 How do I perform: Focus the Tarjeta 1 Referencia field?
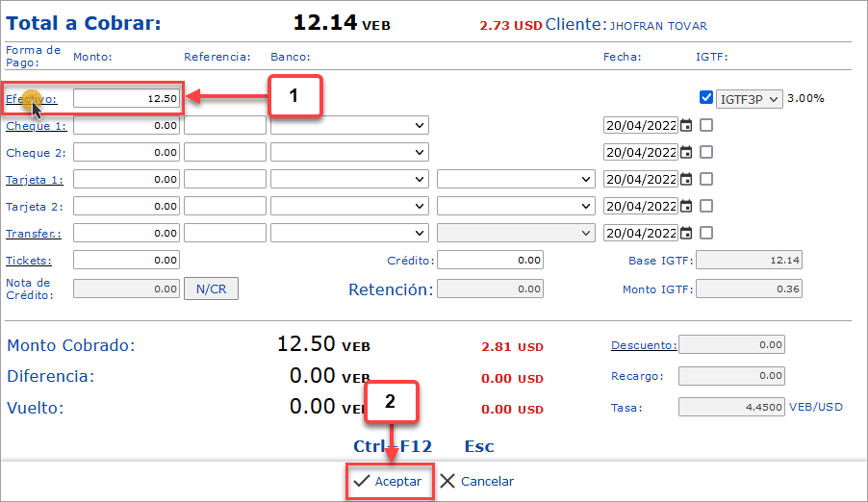click(225, 179)
